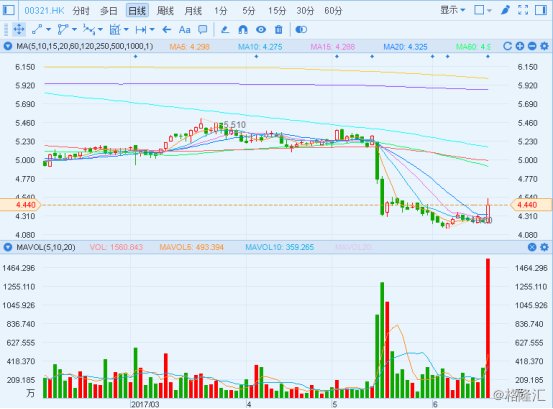Close the MAVOL indicator panel

click(532, 247)
